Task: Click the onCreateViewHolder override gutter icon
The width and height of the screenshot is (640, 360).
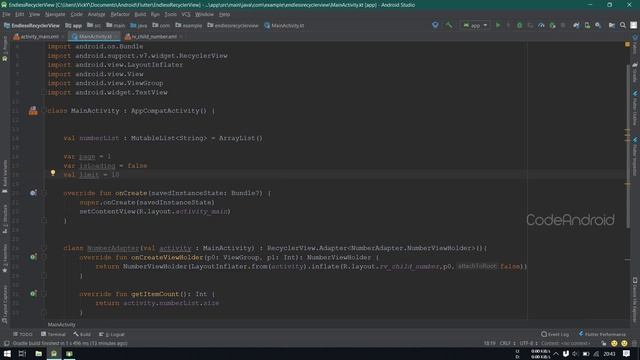Action: click(x=33, y=257)
